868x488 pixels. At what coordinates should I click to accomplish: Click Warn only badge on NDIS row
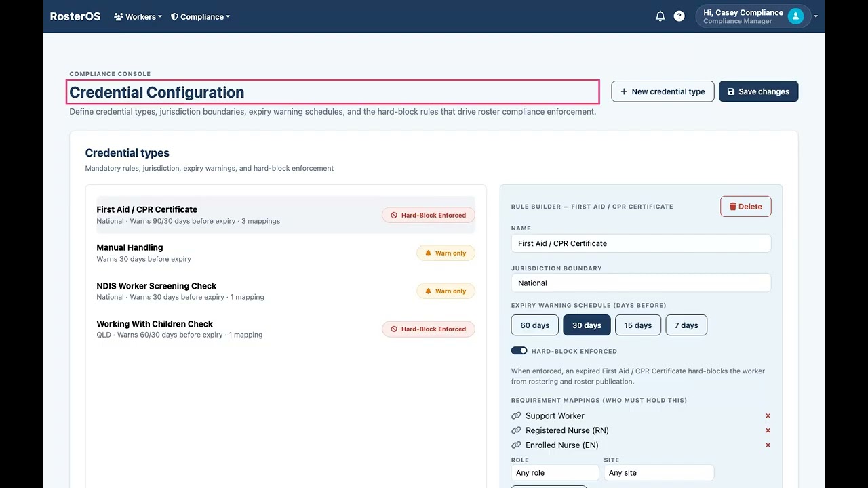coord(446,291)
